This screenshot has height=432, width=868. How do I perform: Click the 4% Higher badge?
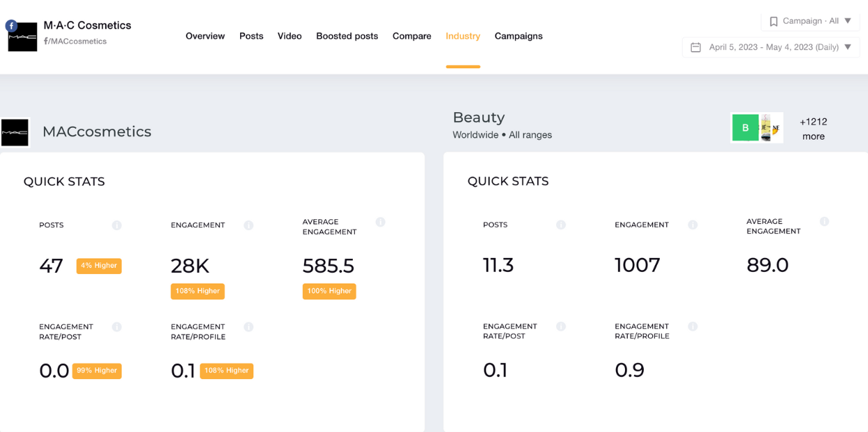pos(99,266)
